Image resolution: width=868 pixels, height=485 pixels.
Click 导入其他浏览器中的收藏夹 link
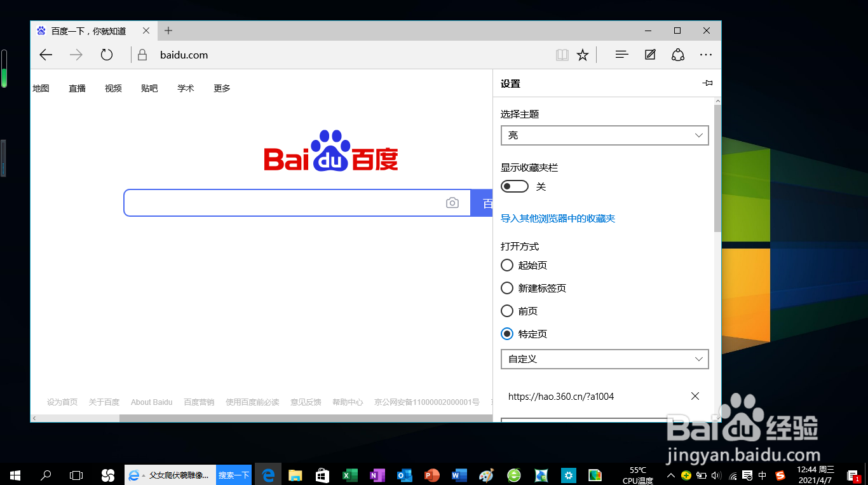point(558,218)
